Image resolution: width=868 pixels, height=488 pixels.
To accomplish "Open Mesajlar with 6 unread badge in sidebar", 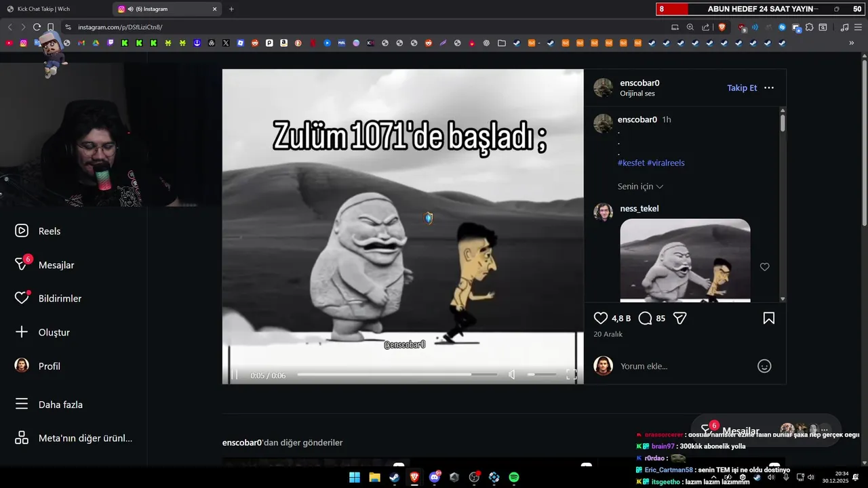I will (x=45, y=265).
